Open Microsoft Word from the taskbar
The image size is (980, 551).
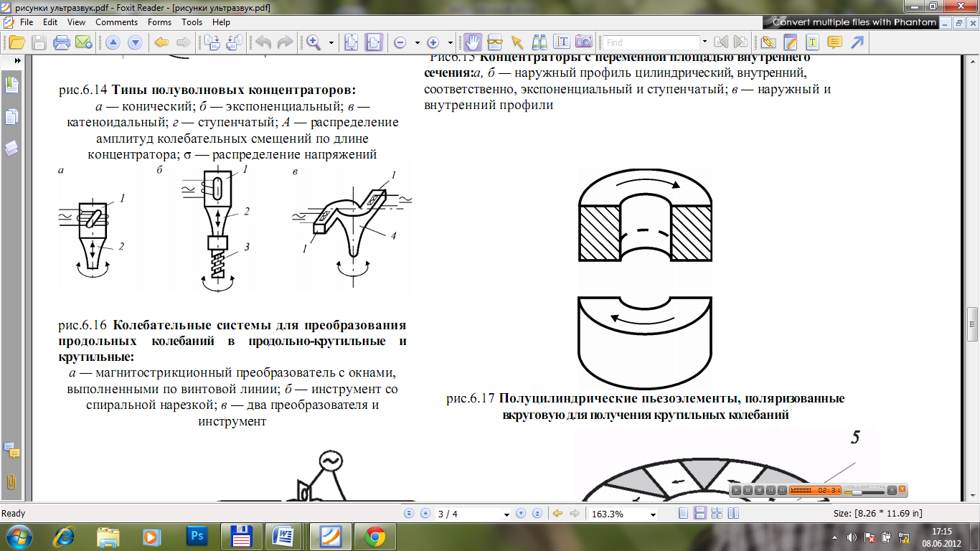pos(283,536)
